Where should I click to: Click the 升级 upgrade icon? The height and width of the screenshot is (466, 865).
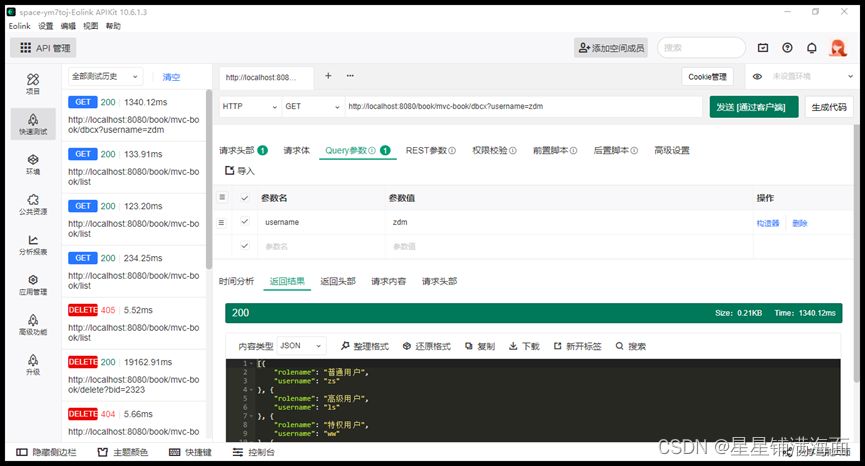tap(33, 365)
